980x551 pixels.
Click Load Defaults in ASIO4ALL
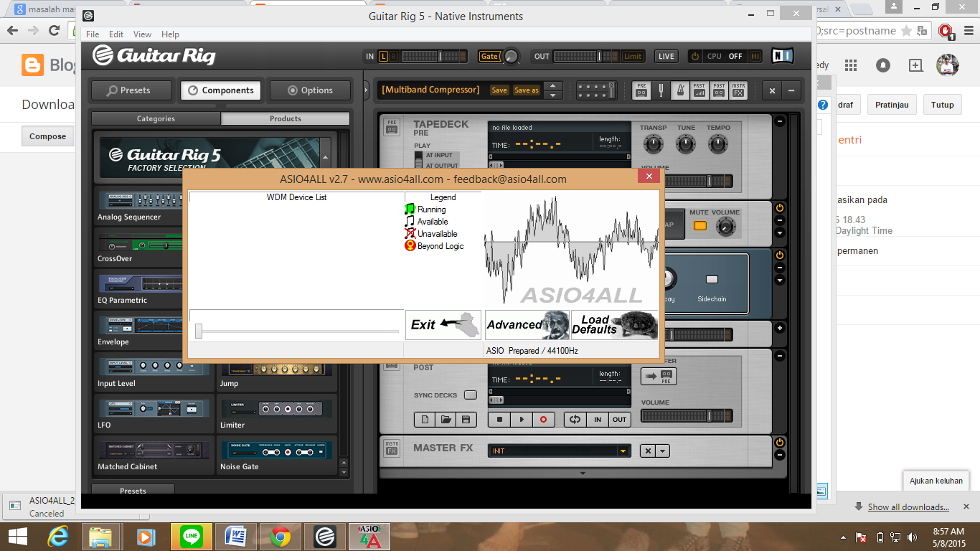pyautogui.click(x=614, y=325)
